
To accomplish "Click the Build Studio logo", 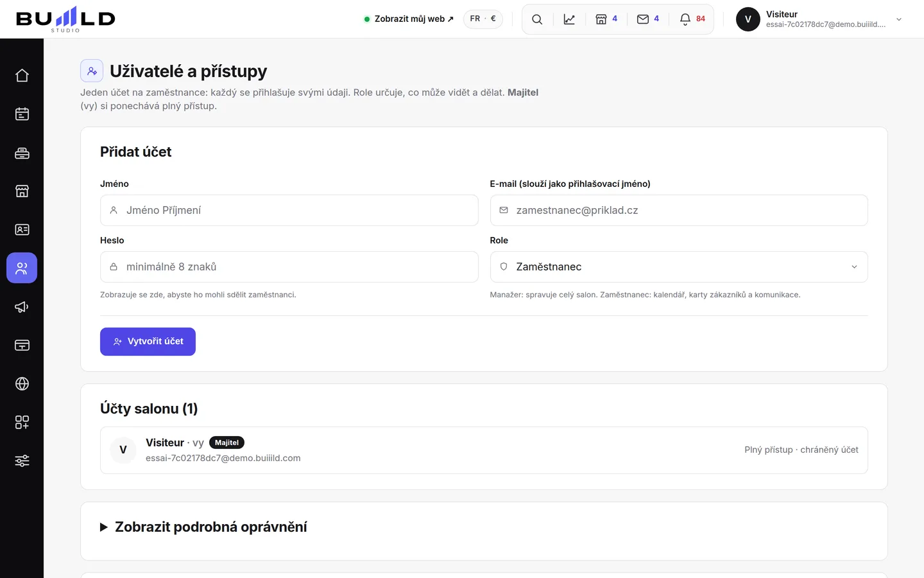I will (65, 19).
